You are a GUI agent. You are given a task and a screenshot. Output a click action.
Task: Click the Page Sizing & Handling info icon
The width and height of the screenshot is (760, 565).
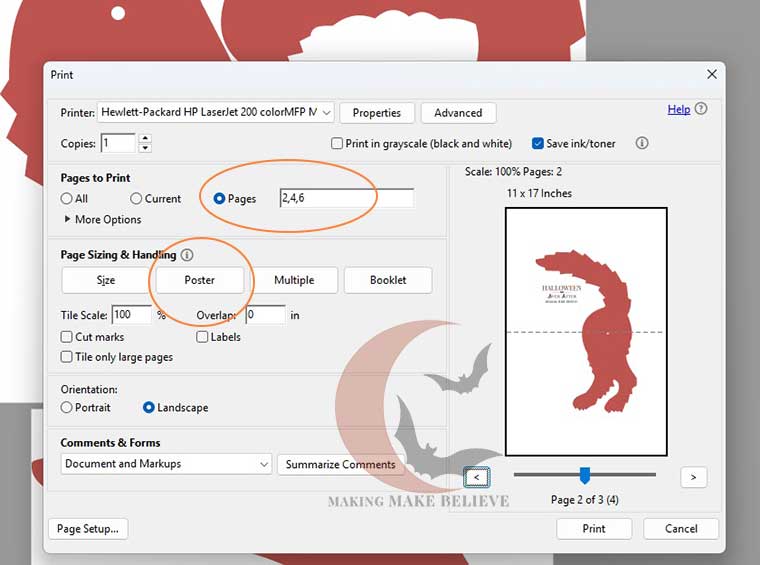coord(187,255)
